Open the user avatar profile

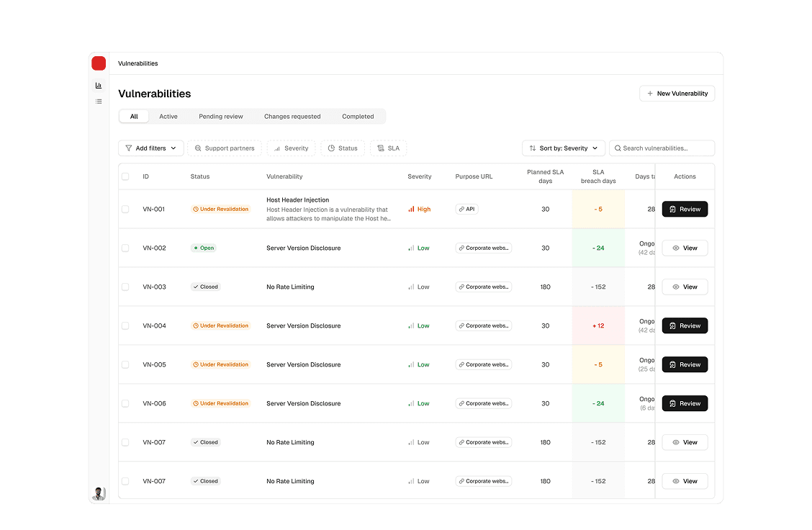click(99, 493)
